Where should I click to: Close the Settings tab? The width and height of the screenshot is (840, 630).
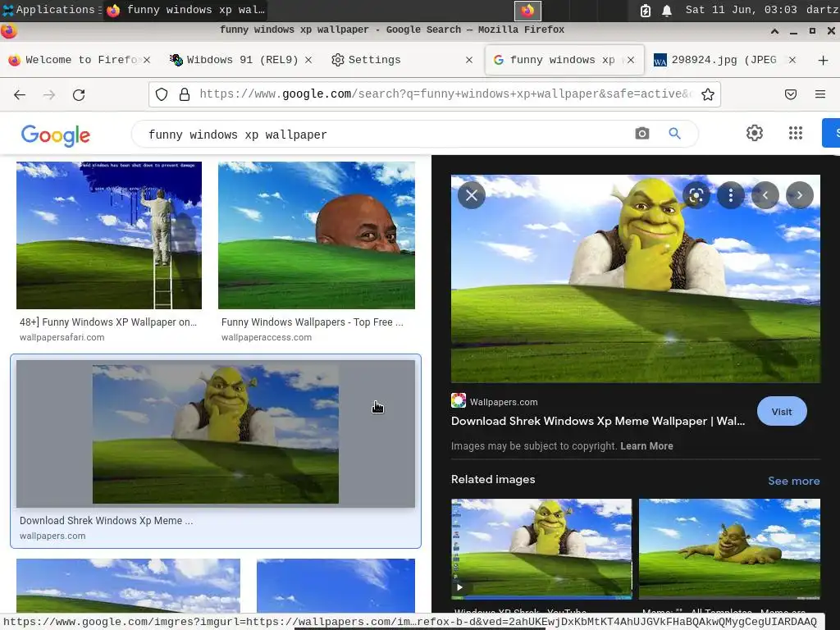(x=469, y=60)
